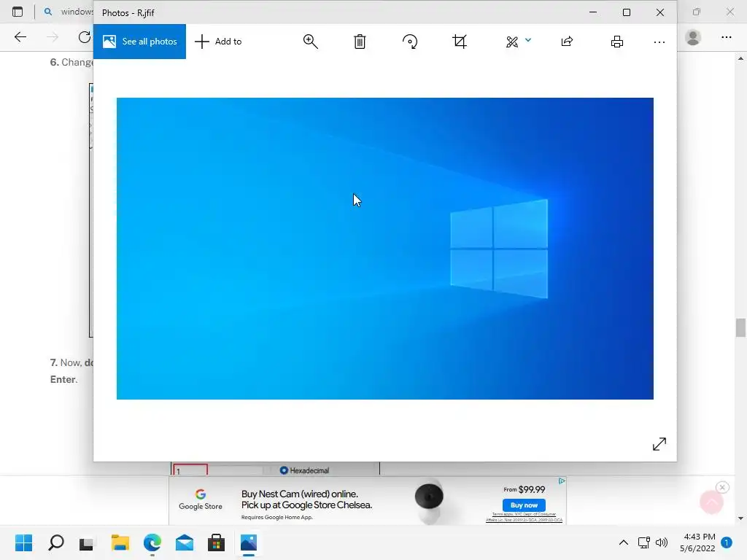Rotate the photo using rotate icon

410,42
